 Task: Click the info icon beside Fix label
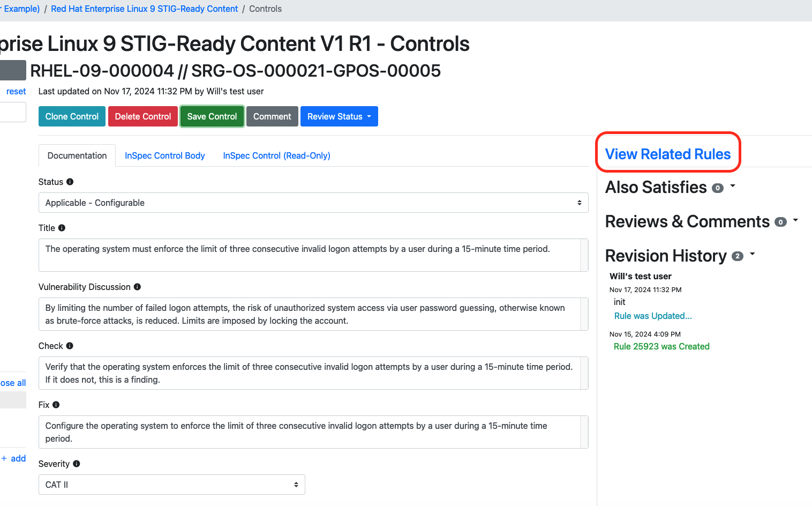click(56, 405)
